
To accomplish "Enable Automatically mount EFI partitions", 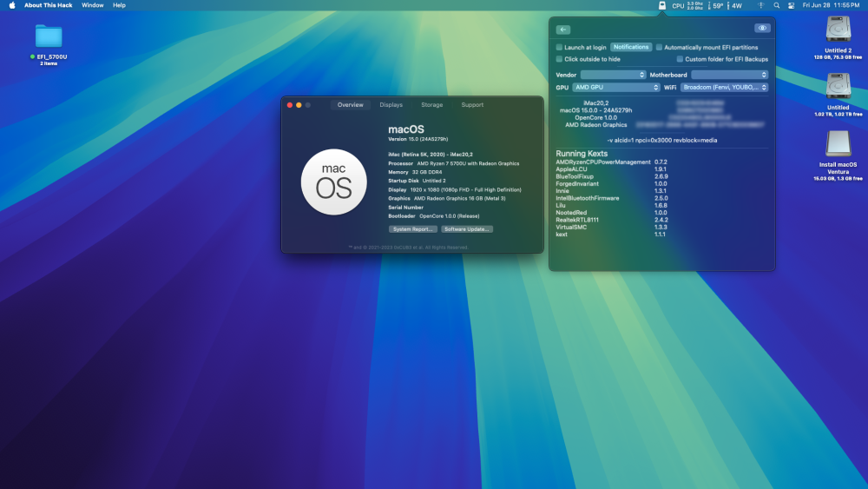I will click(x=659, y=47).
